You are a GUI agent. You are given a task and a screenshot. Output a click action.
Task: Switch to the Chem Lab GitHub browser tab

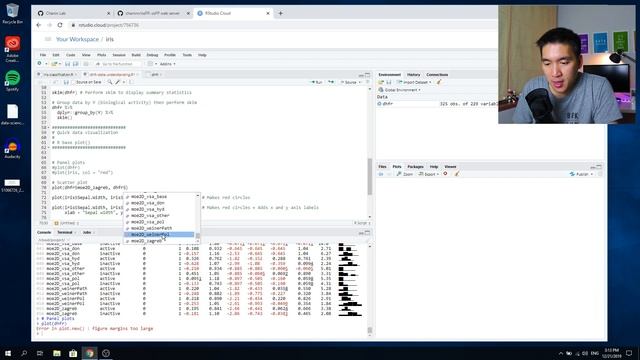(73, 13)
